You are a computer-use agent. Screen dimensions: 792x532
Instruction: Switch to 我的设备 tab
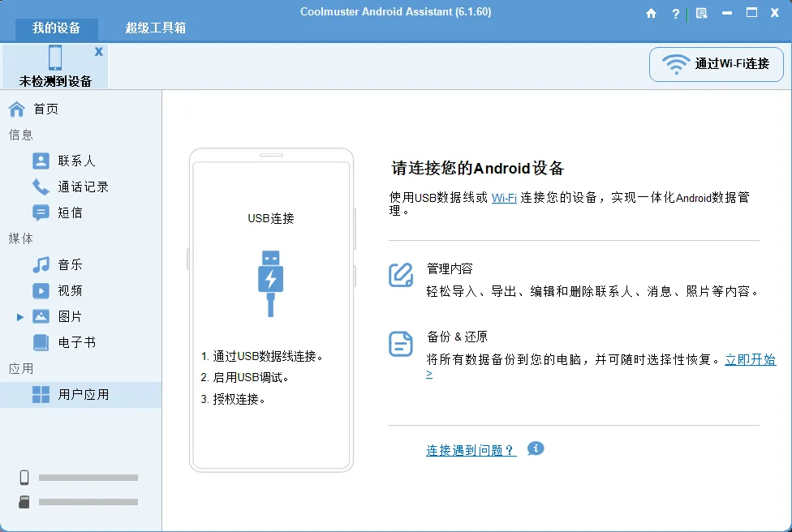pos(57,28)
